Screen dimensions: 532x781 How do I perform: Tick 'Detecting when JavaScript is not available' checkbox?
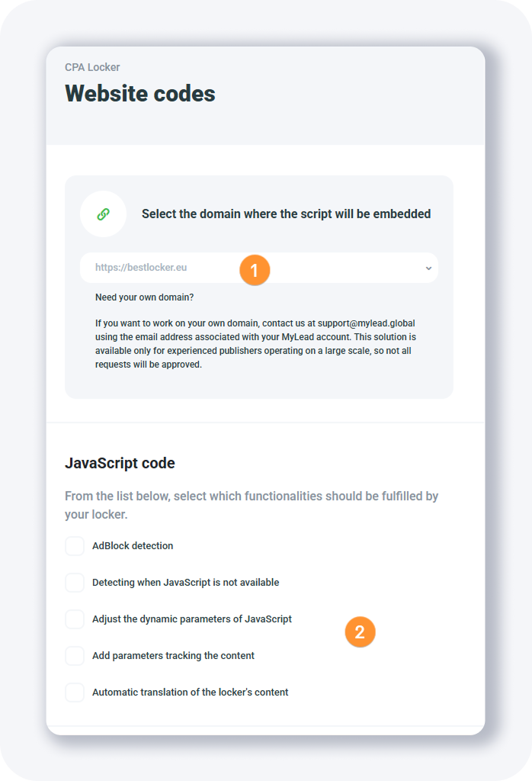(75, 583)
